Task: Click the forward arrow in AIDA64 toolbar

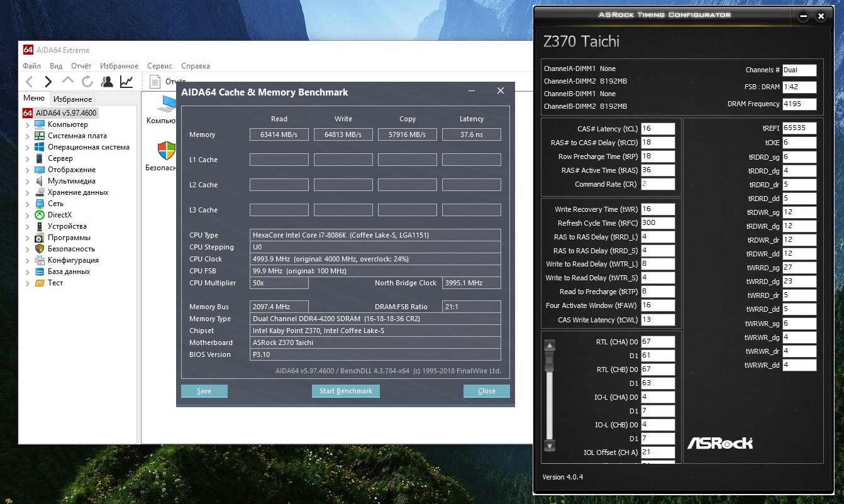Action: (48, 82)
